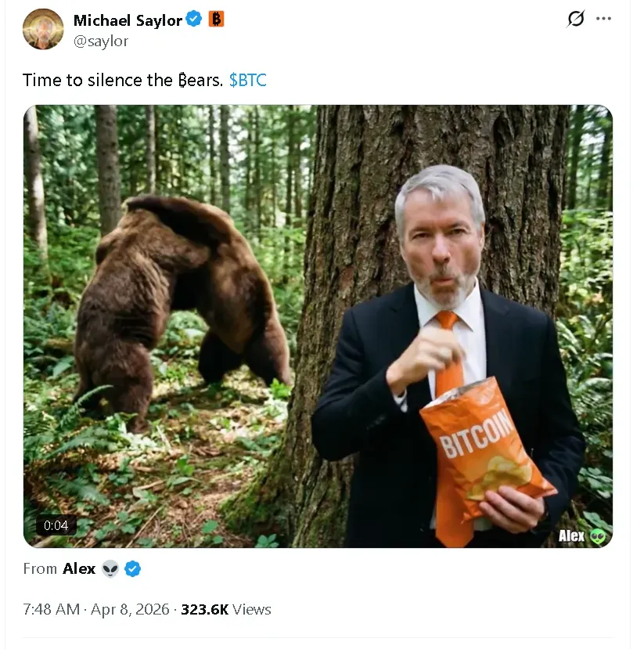View the 323.6K Views count
This screenshot has width=644, height=649.
(225, 609)
